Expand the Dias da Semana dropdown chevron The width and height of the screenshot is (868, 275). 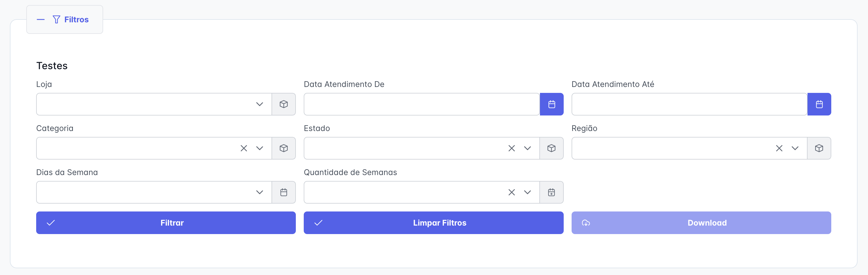259,193
